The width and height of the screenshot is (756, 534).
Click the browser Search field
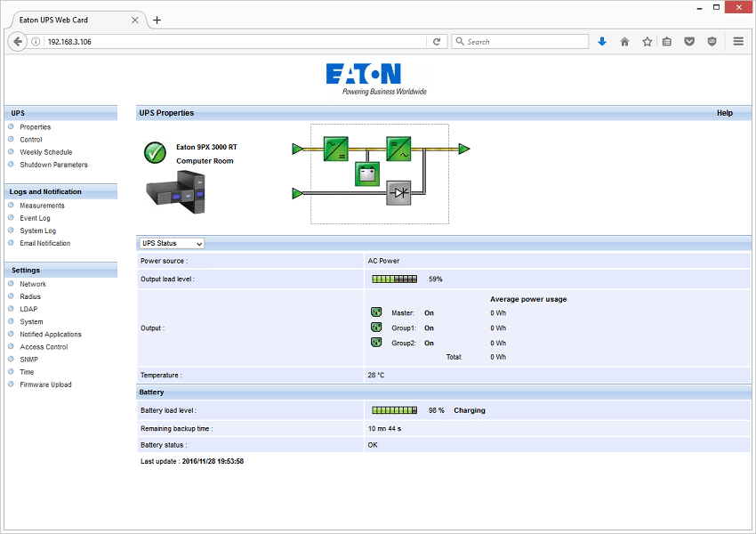click(x=519, y=42)
